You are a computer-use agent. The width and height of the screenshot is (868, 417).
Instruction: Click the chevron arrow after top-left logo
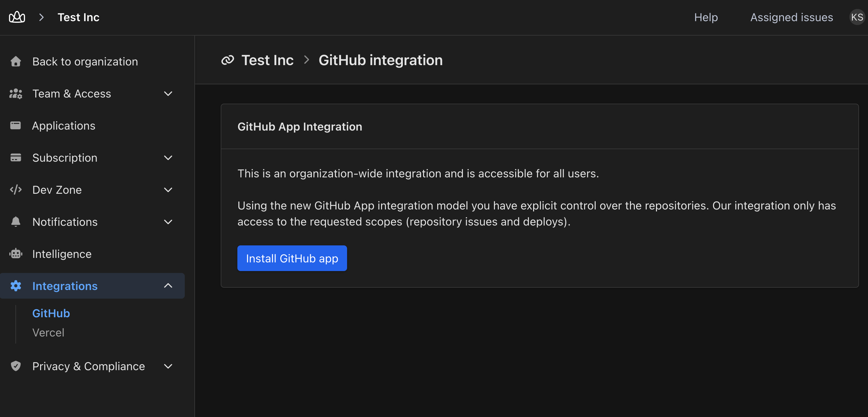41,17
